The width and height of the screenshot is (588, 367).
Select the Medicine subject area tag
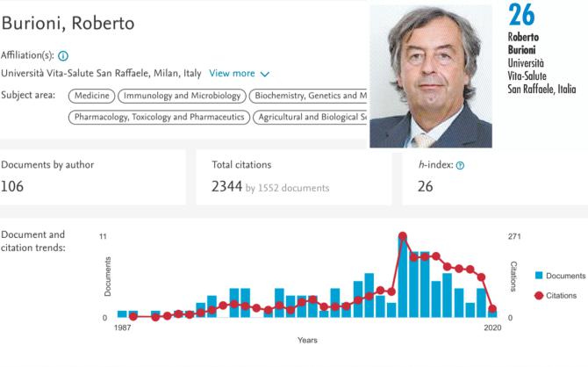coord(91,96)
